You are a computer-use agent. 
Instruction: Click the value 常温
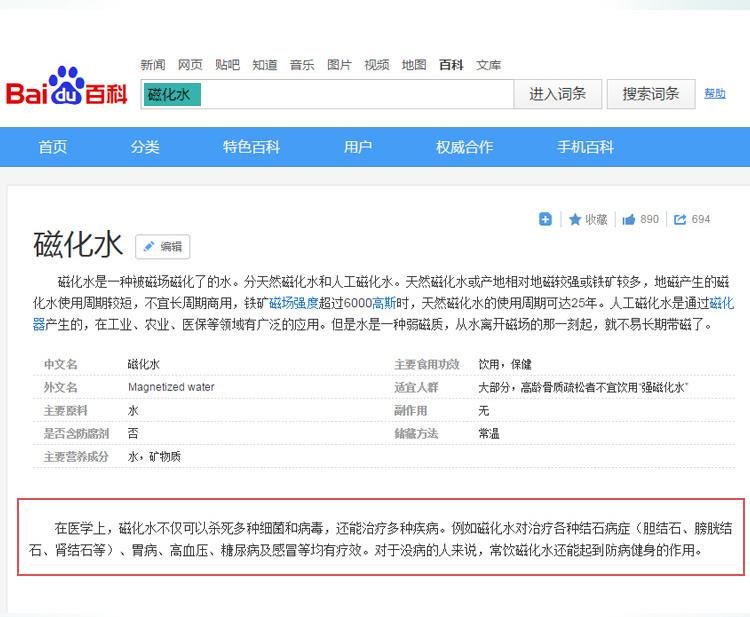489,434
